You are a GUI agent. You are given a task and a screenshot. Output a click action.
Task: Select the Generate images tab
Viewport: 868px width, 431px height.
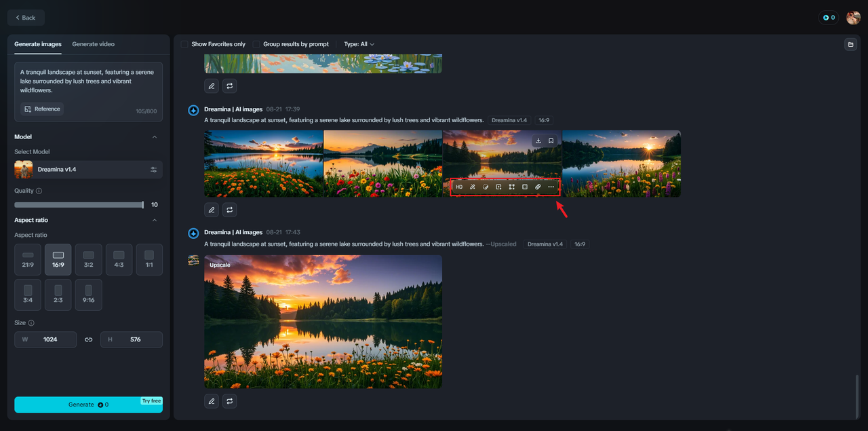38,44
